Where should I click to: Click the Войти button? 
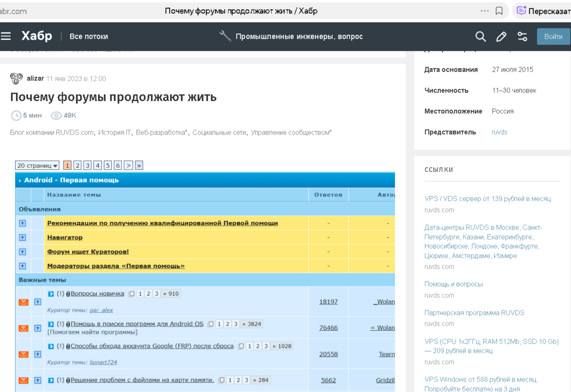click(x=553, y=37)
